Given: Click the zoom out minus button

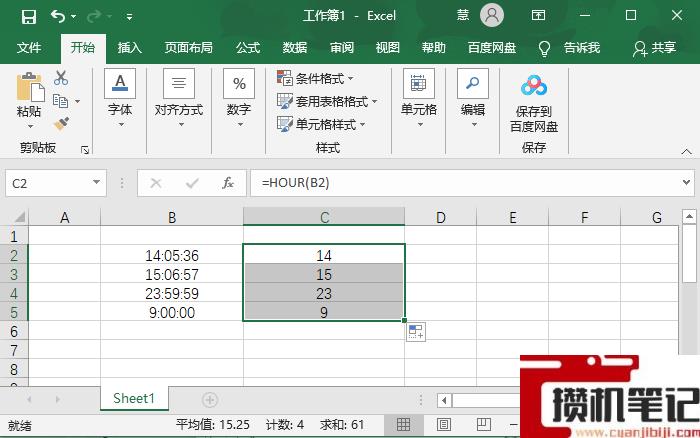Looking at the screenshot, I should [514, 424].
